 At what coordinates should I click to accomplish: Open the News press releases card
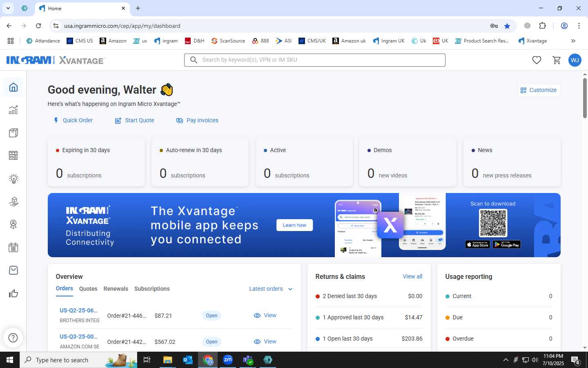click(x=512, y=162)
